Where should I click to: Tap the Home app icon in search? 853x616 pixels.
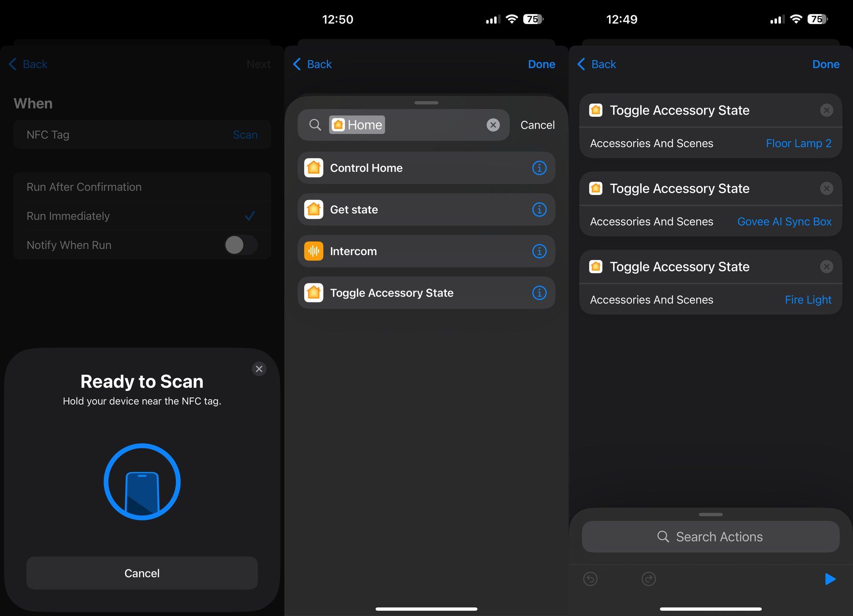[x=338, y=124]
